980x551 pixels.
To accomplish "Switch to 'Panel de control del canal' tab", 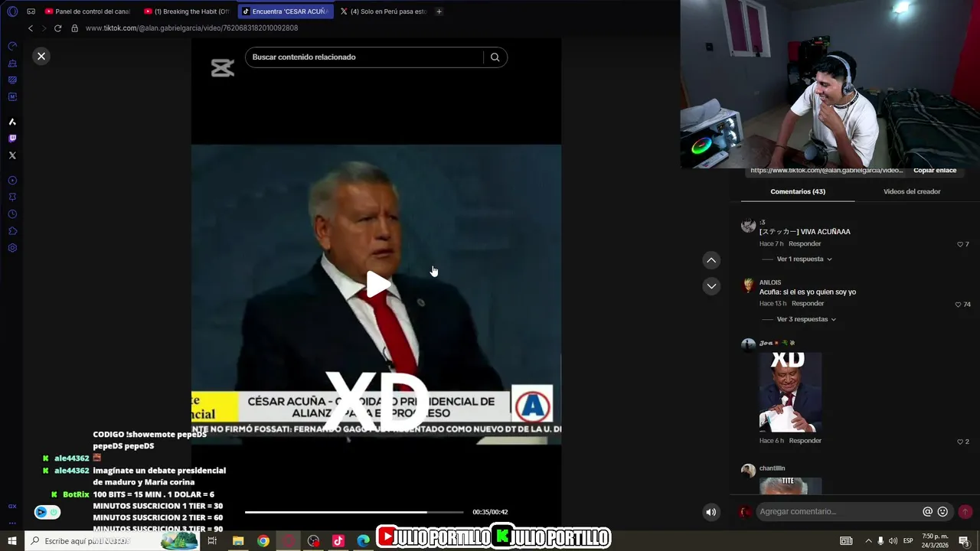I will coord(88,11).
